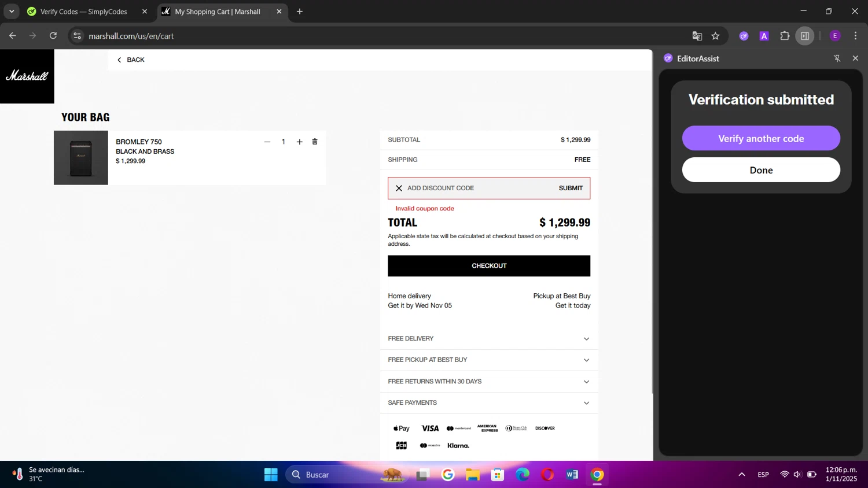Open the BROMLEY 750 product name link
The image size is (868, 488).
139,142
